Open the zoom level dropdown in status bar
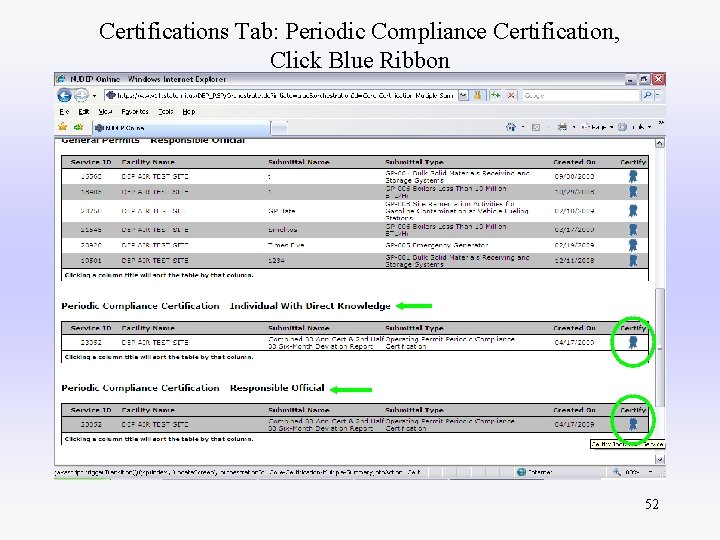Viewport: 720px width, 540px height. 650,472
